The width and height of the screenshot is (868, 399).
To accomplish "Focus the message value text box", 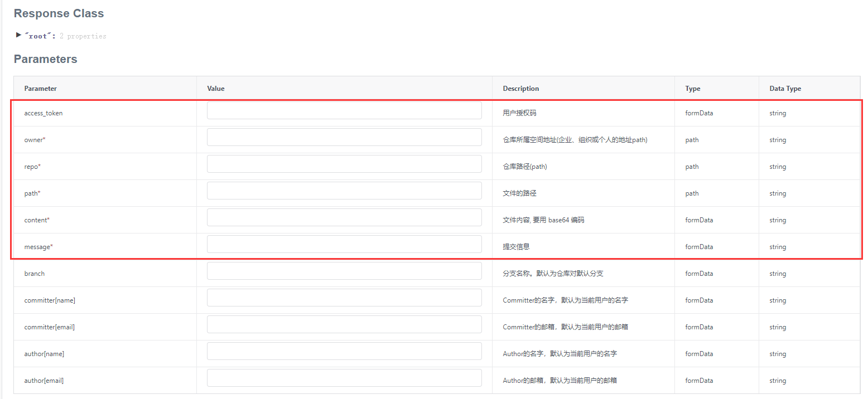I will point(344,244).
